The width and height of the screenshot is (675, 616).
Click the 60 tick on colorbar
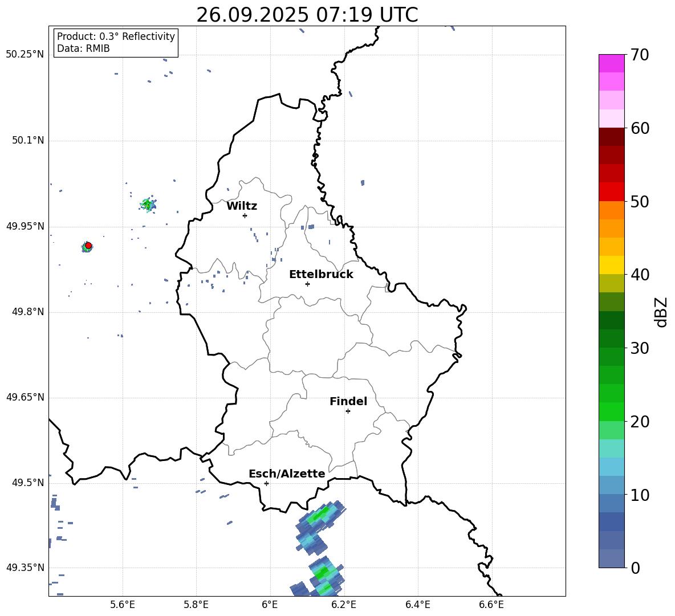tap(640, 128)
